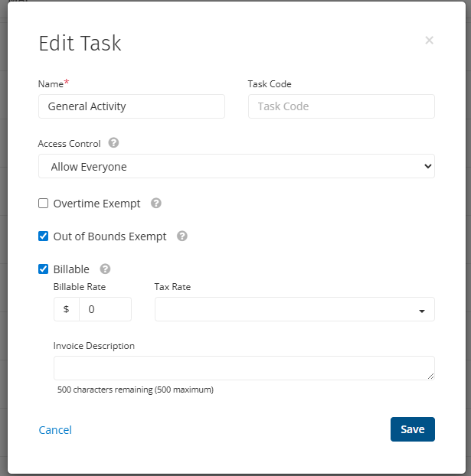Screen dimensions: 471x476
Task: Click inside the Invoice Description text area
Action: [x=242, y=368]
